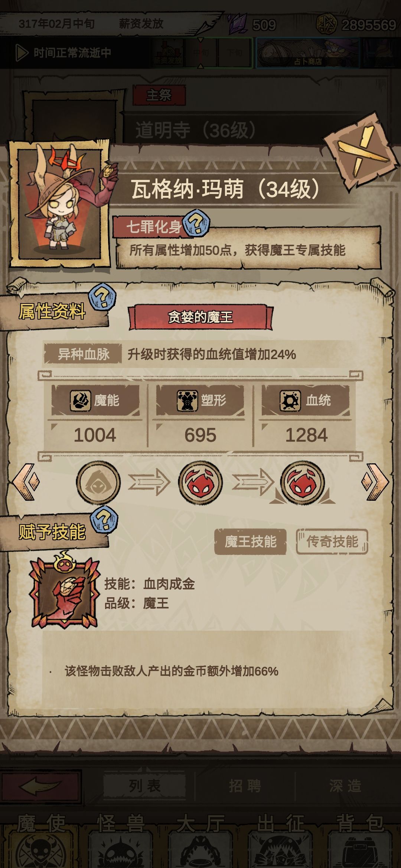
Task: Toggle the time flow play button
Action: point(22,53)
